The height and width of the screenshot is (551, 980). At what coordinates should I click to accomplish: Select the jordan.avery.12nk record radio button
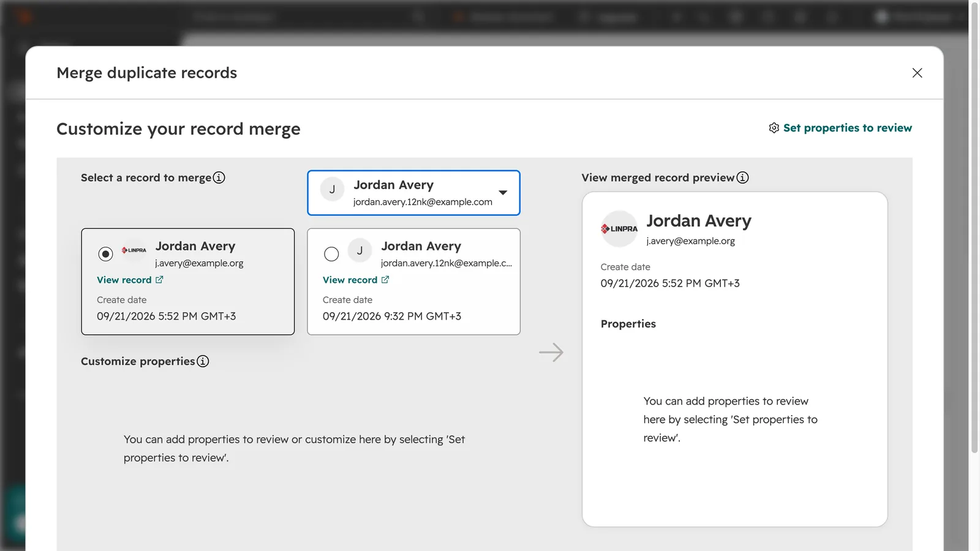click(331, 254)
